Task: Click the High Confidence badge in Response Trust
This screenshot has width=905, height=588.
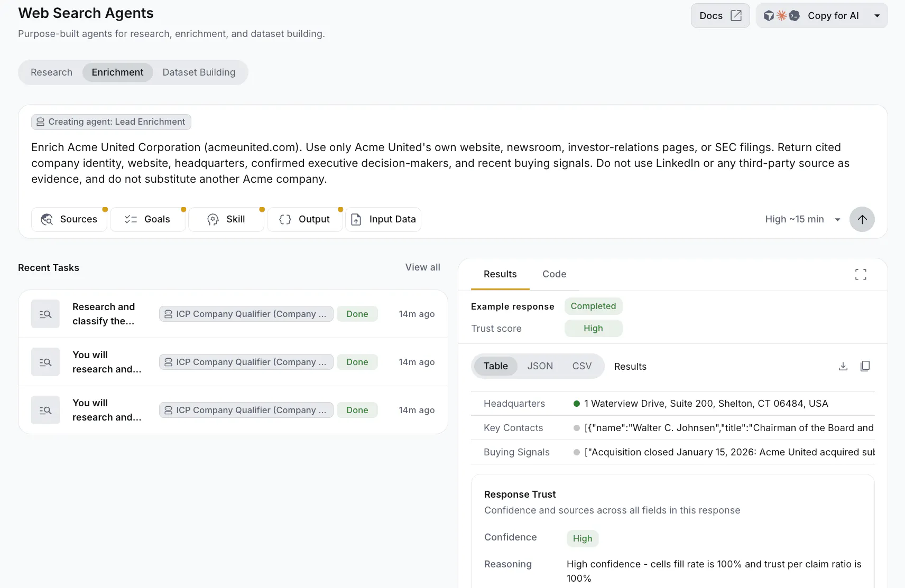Action: point(583,538)
